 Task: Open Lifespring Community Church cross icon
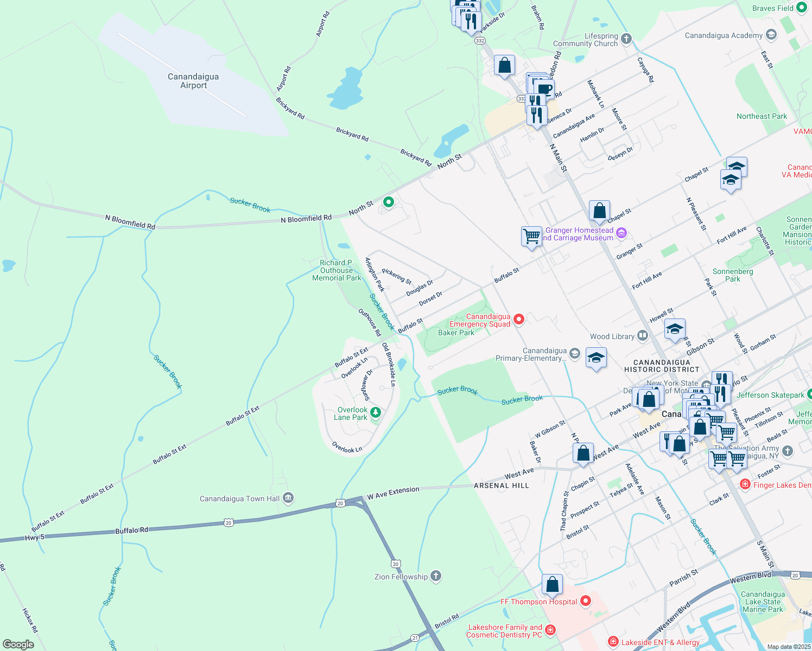(x=626, y=39)
